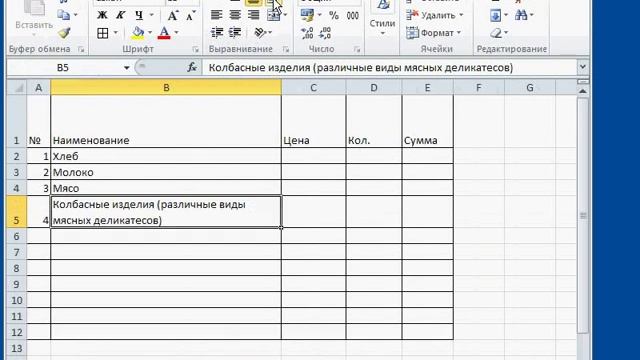Select cell with Наименование

[166, 121]
